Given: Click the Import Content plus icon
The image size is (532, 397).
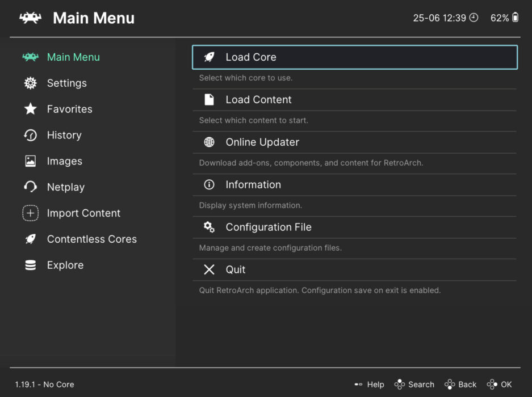Looking at the screenshot, I should tap(31, 213).
